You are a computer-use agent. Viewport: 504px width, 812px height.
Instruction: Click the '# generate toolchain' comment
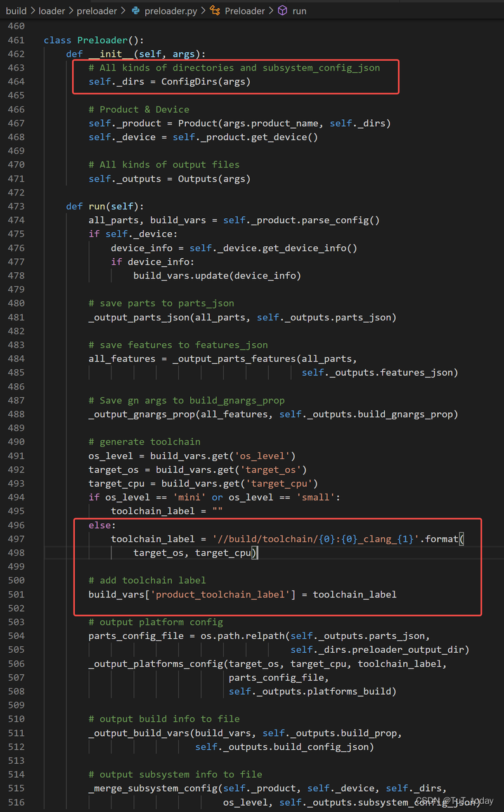[145, 442]
